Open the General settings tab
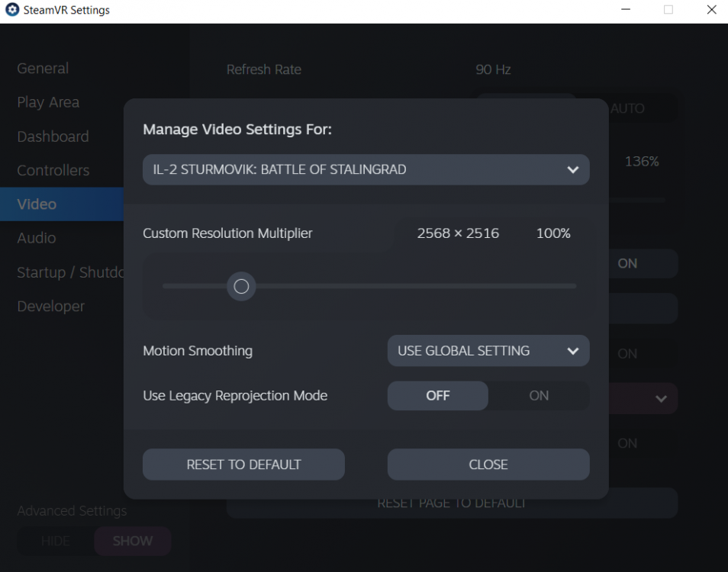728x572 pixels. tap(43, 69)
